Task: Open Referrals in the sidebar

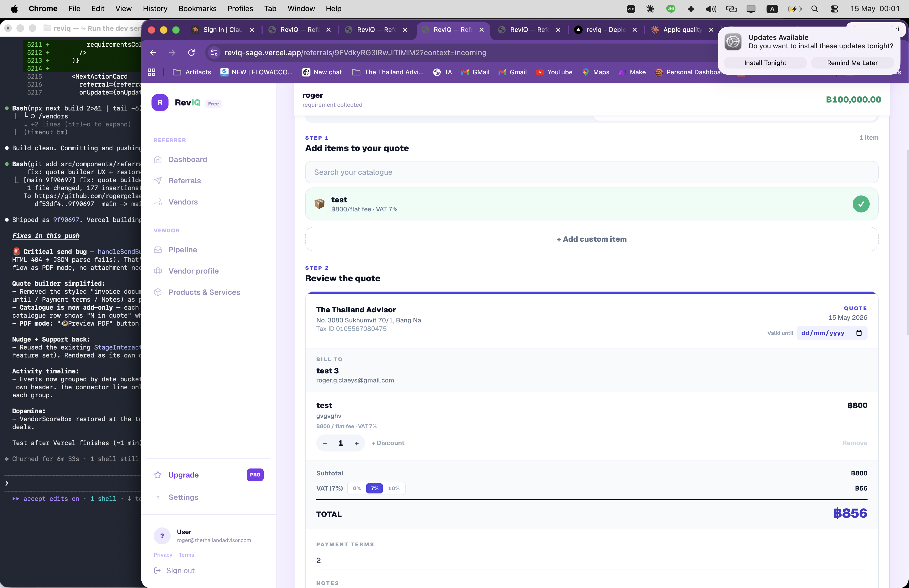Action: click(184, 181)
